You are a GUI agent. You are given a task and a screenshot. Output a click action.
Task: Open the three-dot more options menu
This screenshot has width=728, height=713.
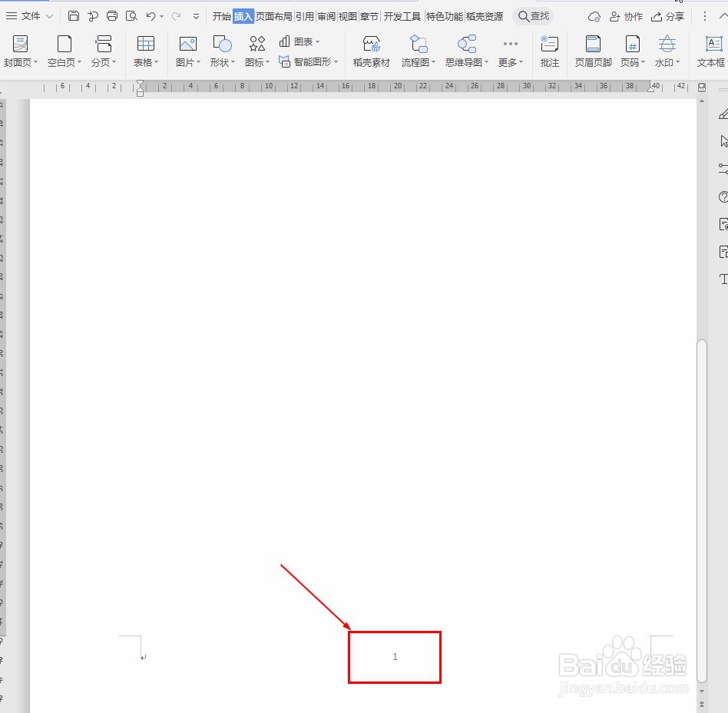tap(704, 16)
